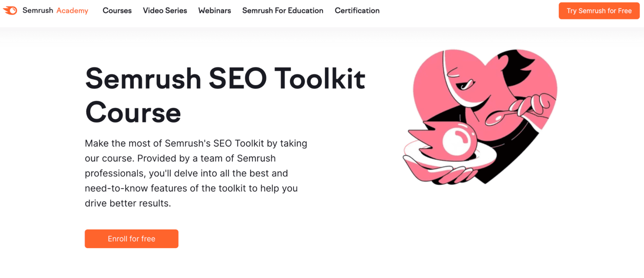This screenshot has width=644, height=278.
Task: Open the homepage via the orange speedometer logo
Action: click(x=10, y=10)
